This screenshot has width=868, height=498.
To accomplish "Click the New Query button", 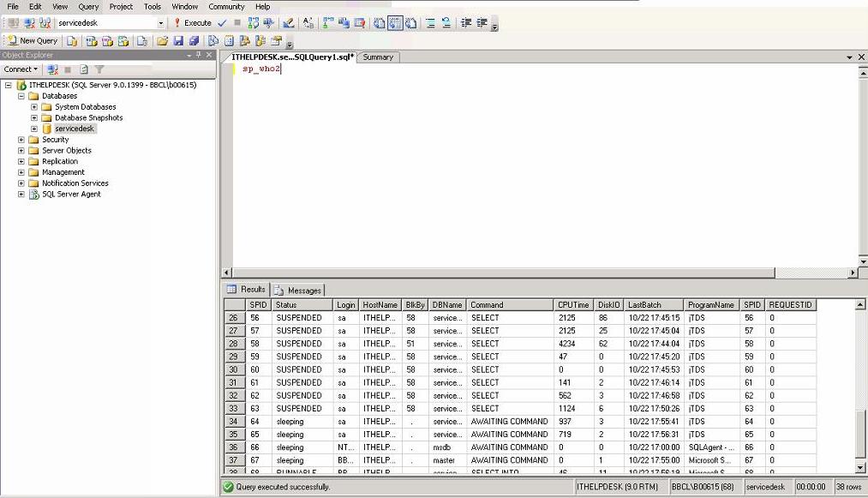I will click(x=33, y=40).
